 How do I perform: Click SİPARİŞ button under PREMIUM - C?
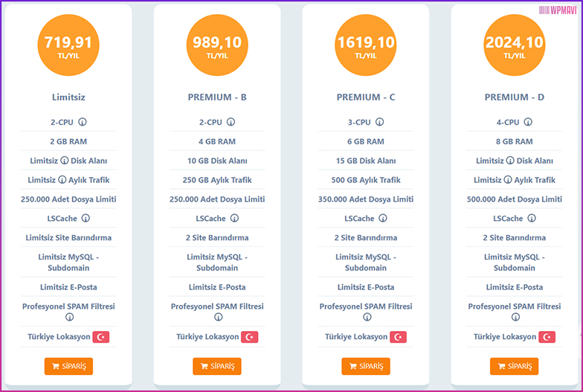pyautogui.click(x=366, y=366)
